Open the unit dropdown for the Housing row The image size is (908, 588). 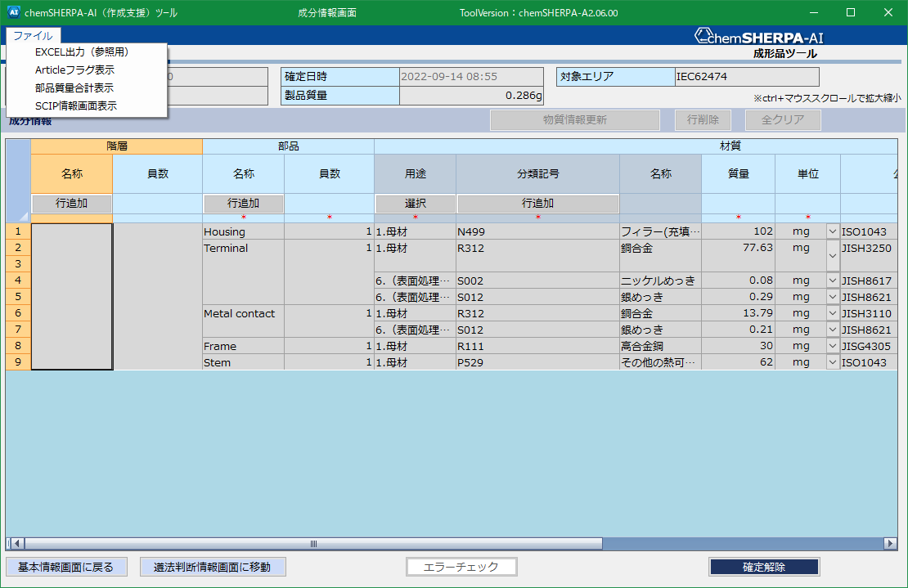833,231
